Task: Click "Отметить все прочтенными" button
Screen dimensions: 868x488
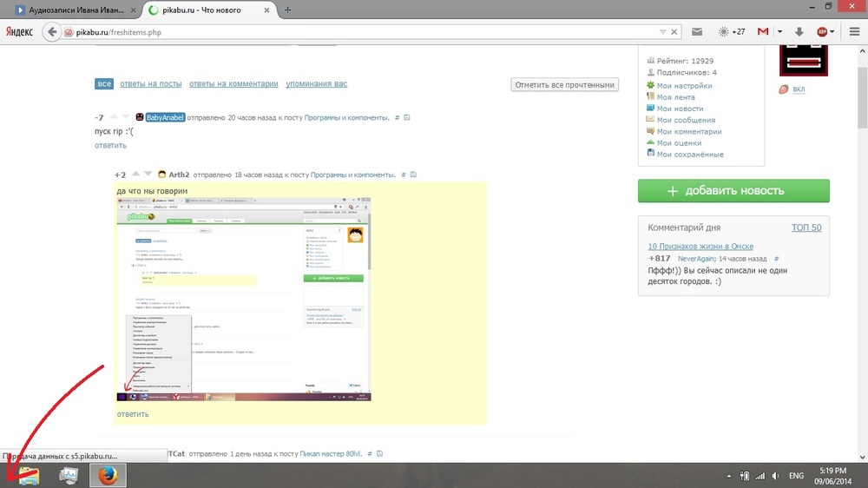Action: [x=564, y=85]
